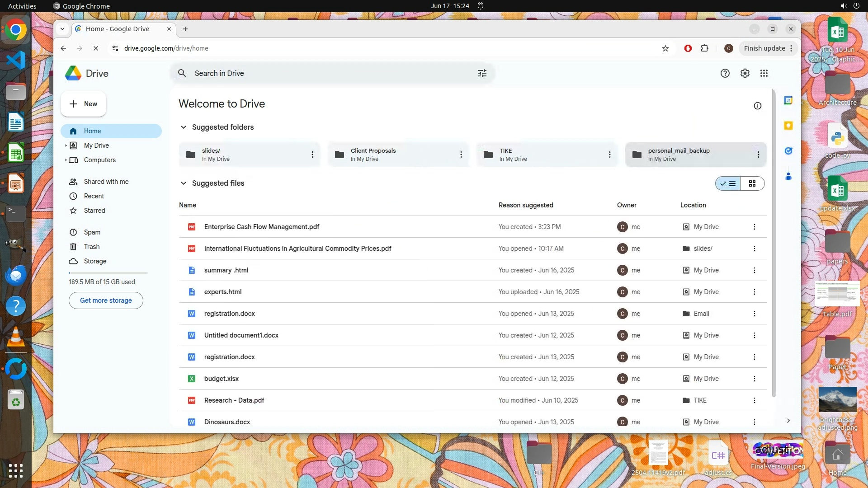The image size is (868, 488).
Task: Show details info icon
Action: pos(758,106)
